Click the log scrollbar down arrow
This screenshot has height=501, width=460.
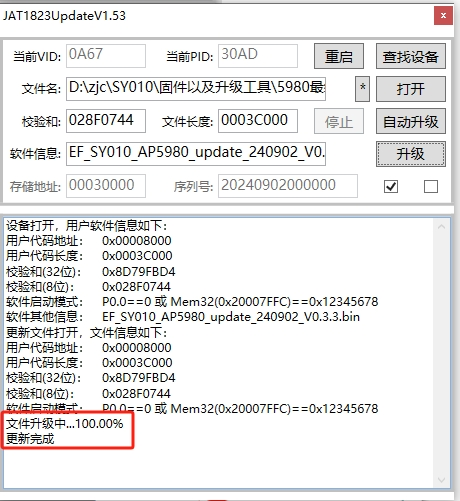tap(441, 480)
